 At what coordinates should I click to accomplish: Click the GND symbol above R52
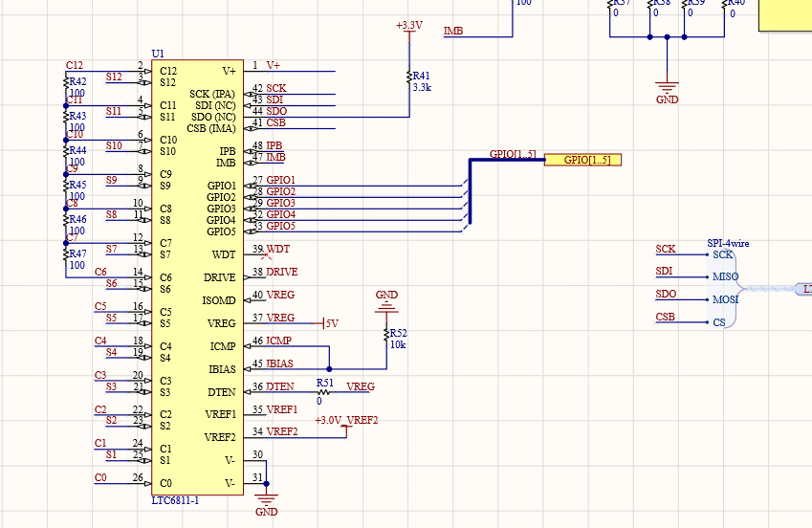(x=386, y=306)
